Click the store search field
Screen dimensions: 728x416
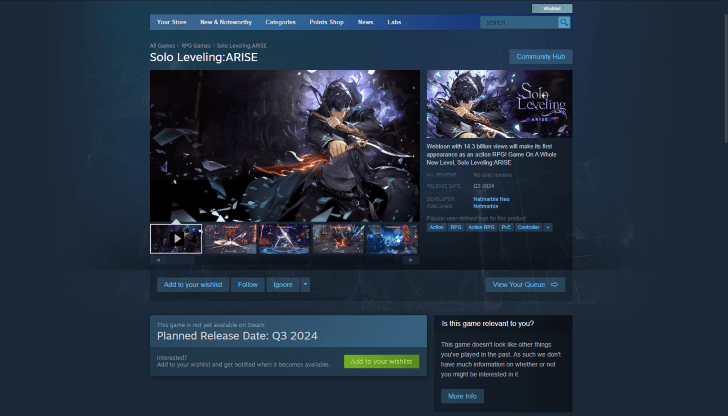tap(519, 22)
